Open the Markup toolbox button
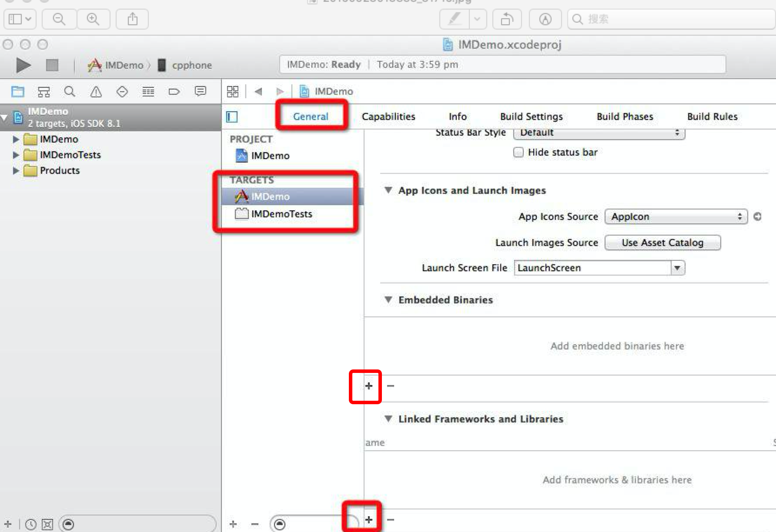 (x=545, y=19)
